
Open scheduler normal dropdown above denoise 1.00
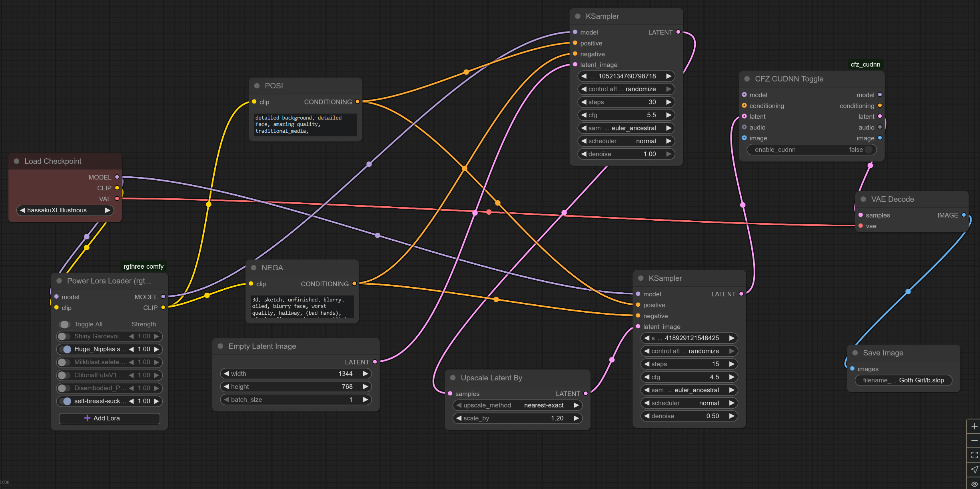626,141
